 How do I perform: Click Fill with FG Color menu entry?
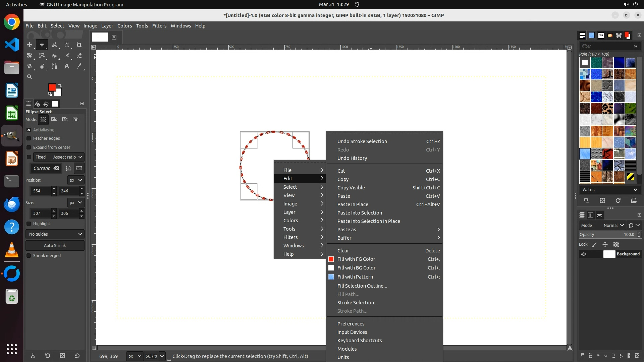point(356,259)
